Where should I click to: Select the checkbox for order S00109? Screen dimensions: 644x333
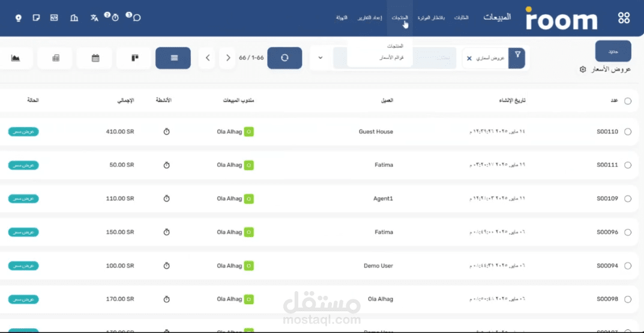pos(628,199)
